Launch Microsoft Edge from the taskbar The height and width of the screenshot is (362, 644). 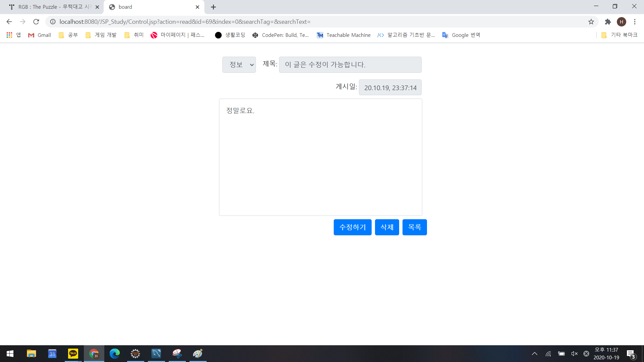[115, 354]
